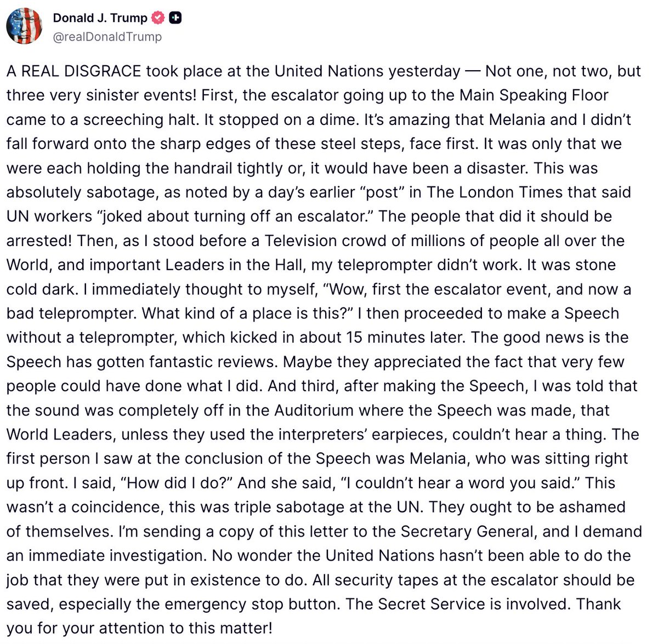This screenshot has width=658, height=644.
Task: Click the red verified checkmark badge
Action: coord(158,18)
